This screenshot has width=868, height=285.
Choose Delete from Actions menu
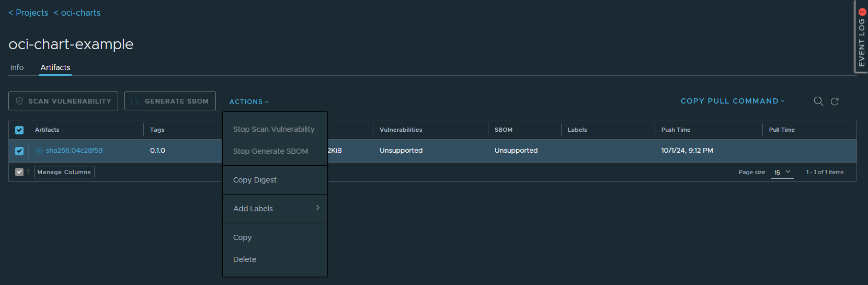click(245, 259)
